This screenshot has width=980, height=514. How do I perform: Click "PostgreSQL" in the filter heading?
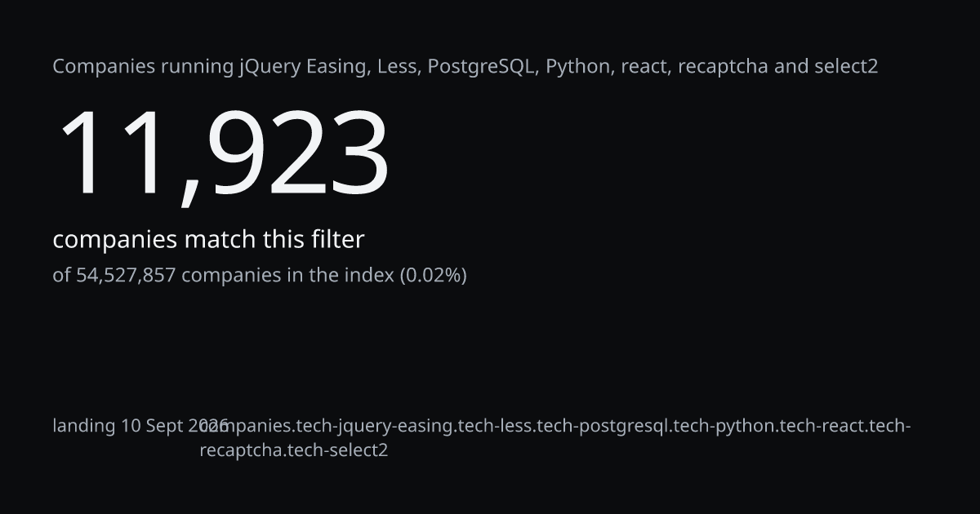482,67
